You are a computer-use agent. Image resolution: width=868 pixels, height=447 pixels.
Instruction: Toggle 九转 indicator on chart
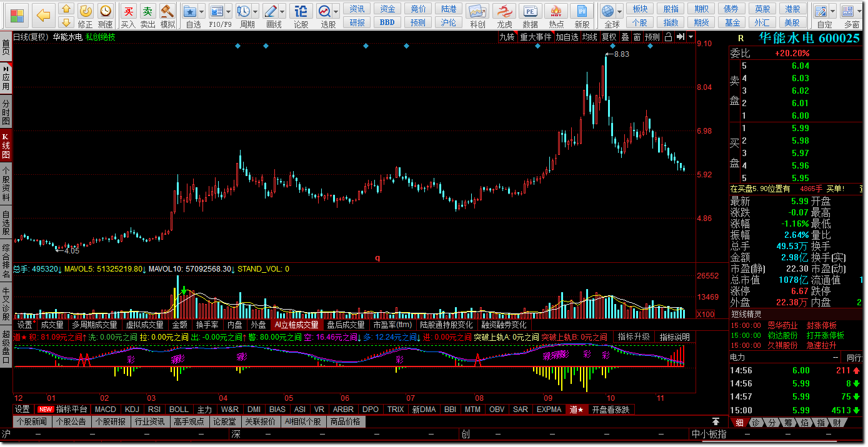pos(507,37)
